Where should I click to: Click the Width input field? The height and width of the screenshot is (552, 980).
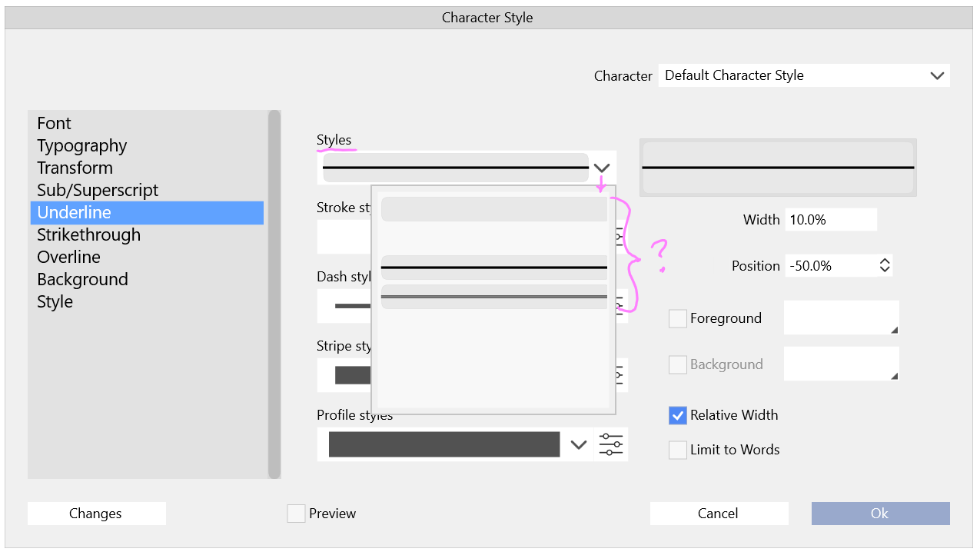pos(830,219)
